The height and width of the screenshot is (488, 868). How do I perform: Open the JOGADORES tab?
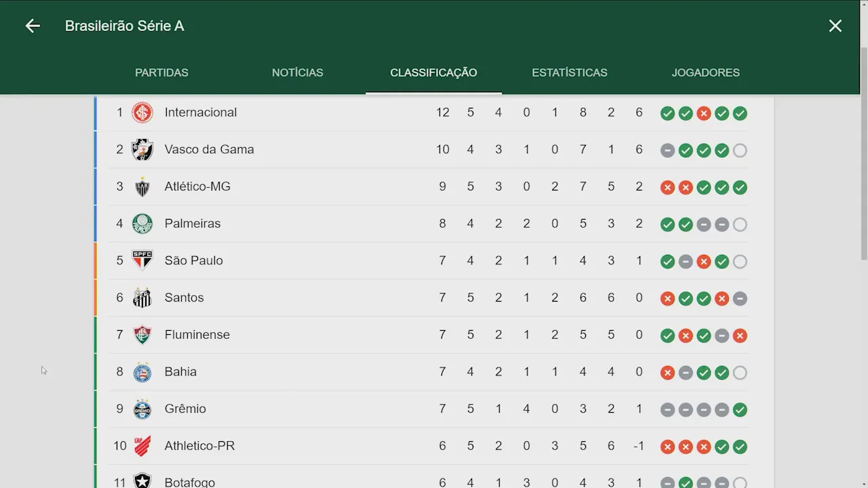(706, 73)
